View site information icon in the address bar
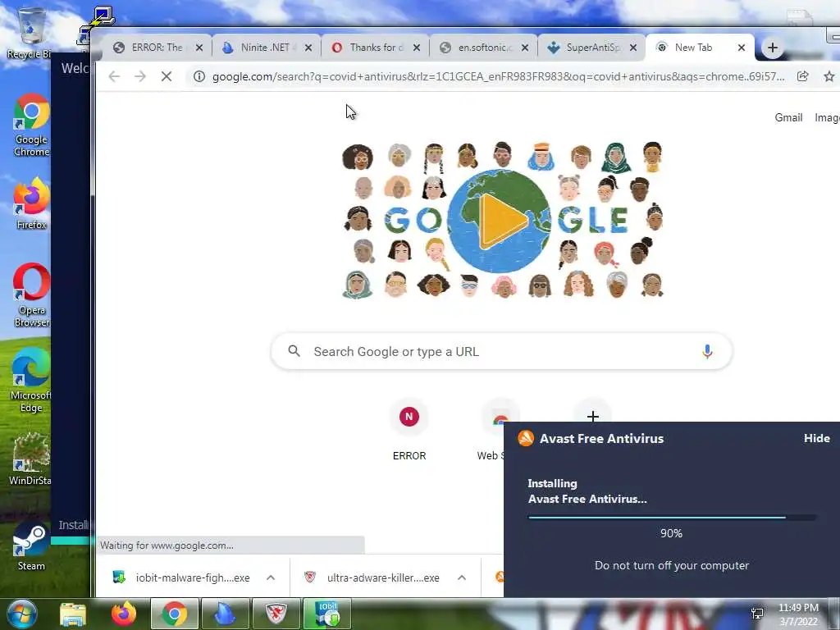 pyautogui.click(x=199, y=76)
